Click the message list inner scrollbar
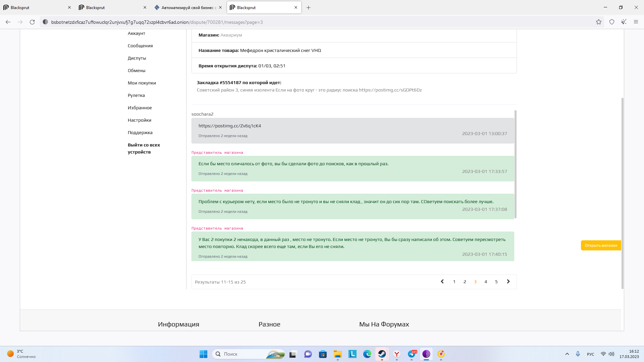The image size is (644, 362). pos(515,164)
